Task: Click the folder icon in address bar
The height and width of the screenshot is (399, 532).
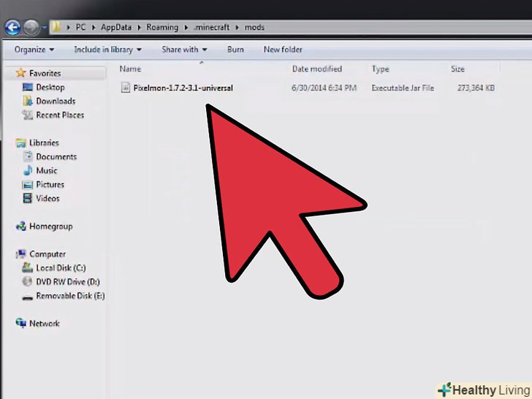Action: tap(56, 27)
